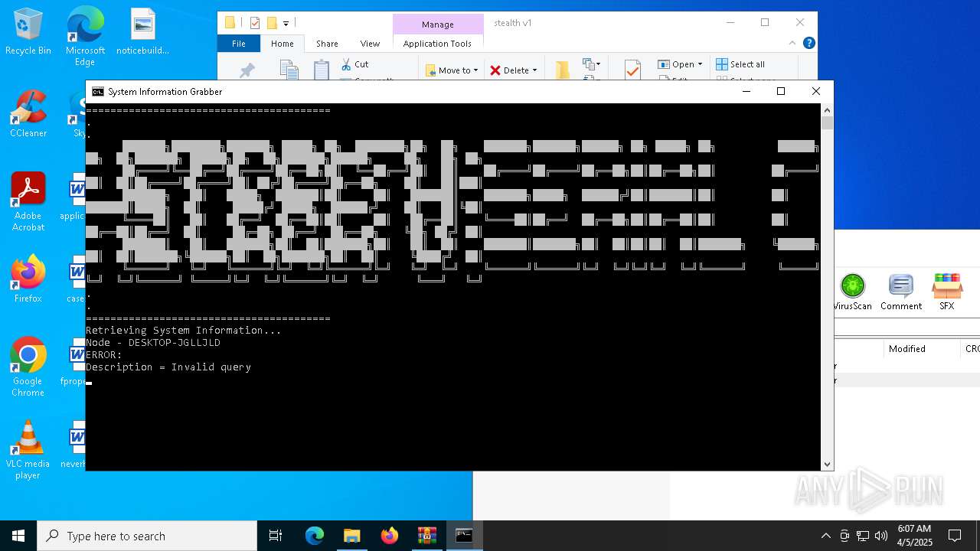980x551 pixels.
Task: Switch to the Share tab in Explorer
Action: [x=327, y=44]
